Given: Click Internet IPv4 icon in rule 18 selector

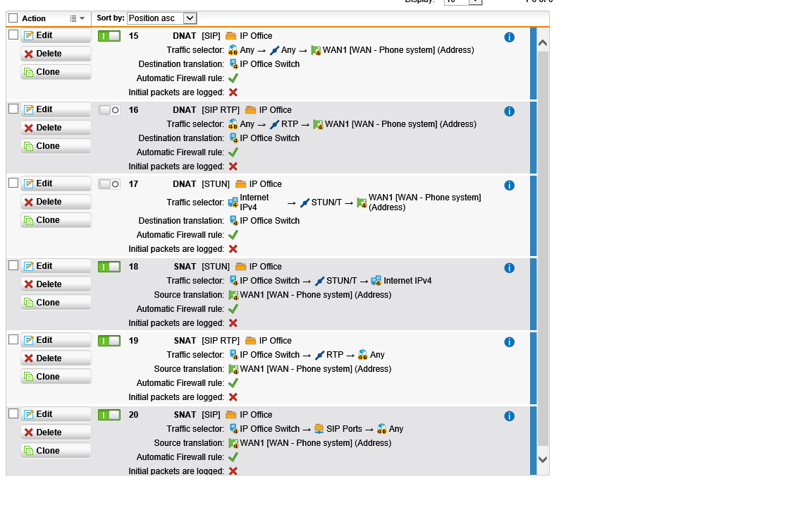Looking at the screenshot, I should 376,281.
